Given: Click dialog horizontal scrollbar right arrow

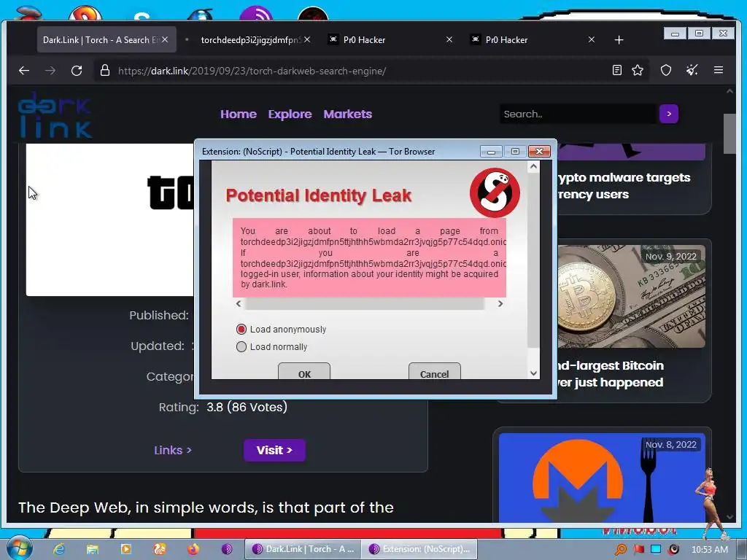Looking at the screenshot, I should tap(500, 303).
